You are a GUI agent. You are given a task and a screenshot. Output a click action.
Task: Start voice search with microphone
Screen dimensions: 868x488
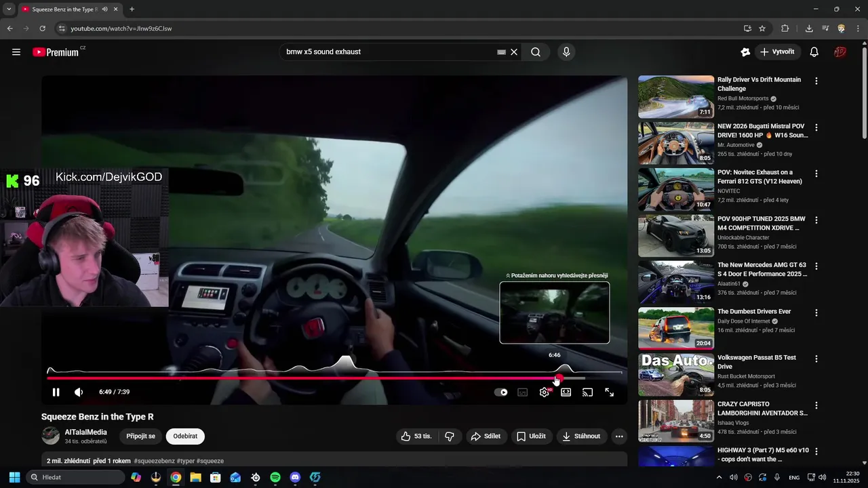(x=566, y=52)
